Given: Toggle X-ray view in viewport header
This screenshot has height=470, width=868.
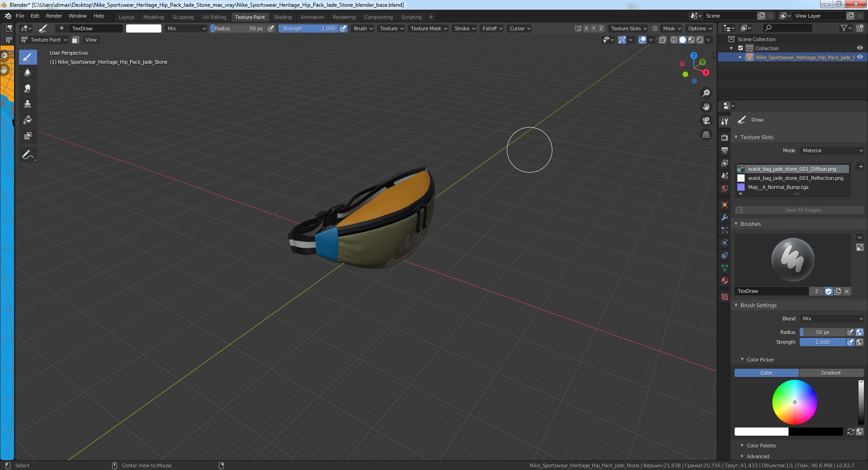Looking at the screenshot, I should tap(662, 40).
